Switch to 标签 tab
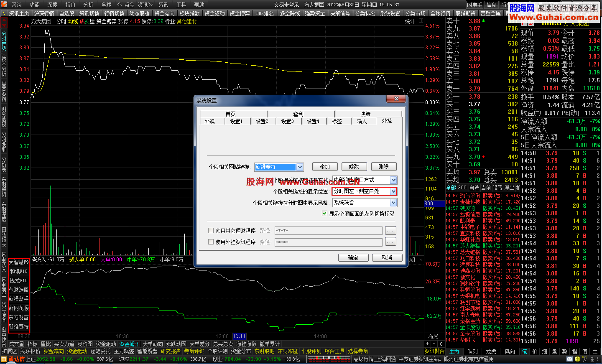Image resolution: width=602 pixels, height=364 pixels. (x=337, y=121)
